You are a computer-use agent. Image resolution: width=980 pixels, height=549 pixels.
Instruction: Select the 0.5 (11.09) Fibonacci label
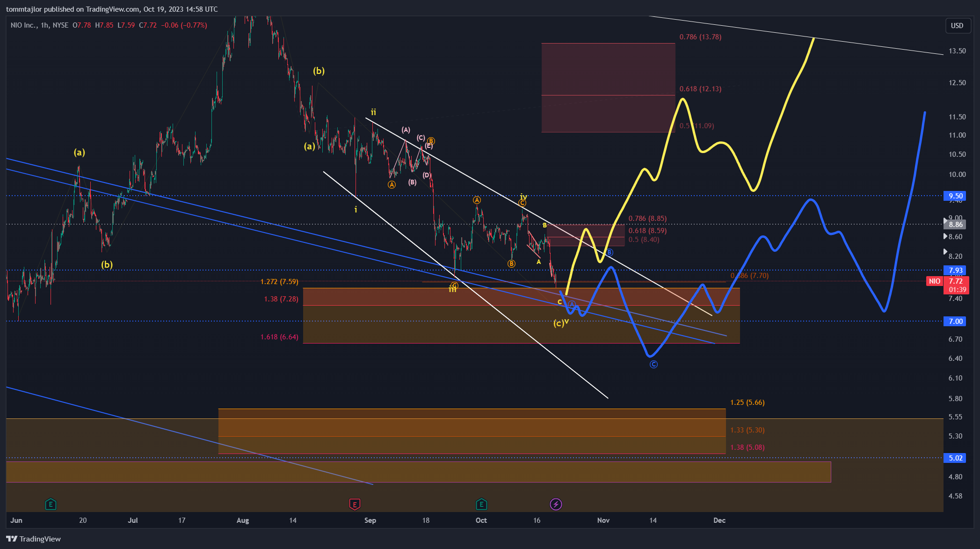point(697,126)
